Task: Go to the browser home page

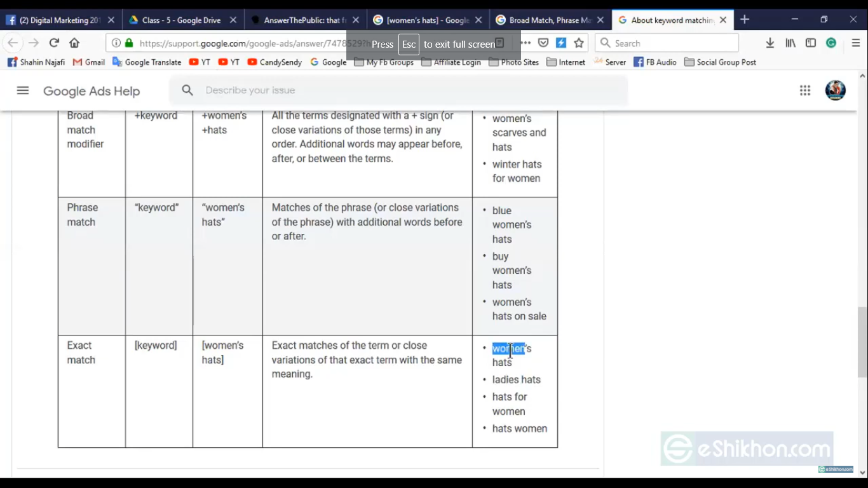Action: point(74,43)
